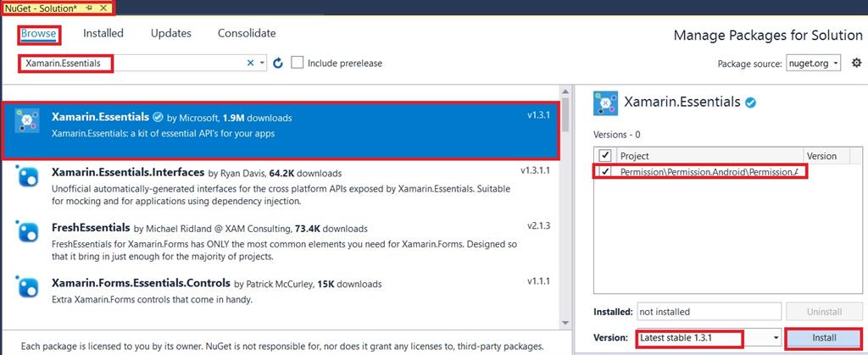Uncheck the Permission.Android project checkbox
The height and width of the screenshot is (355, 868).
pos(605,171)
